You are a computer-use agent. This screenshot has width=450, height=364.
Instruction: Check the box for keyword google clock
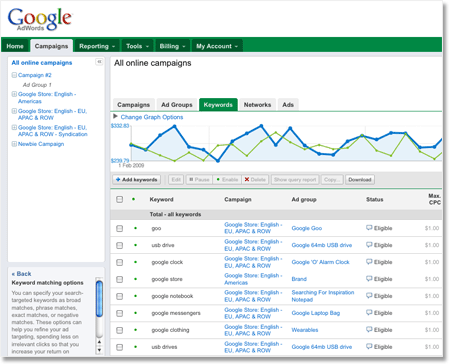pos(119,262)
